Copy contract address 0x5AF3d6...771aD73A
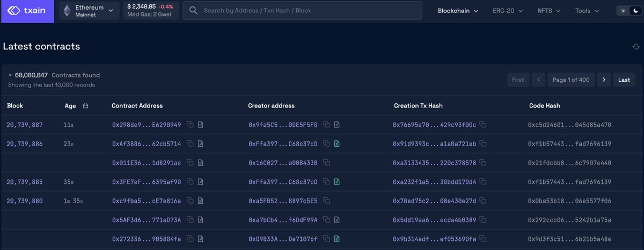Screen dimensions: 644x250 click(x=190, y=220)
